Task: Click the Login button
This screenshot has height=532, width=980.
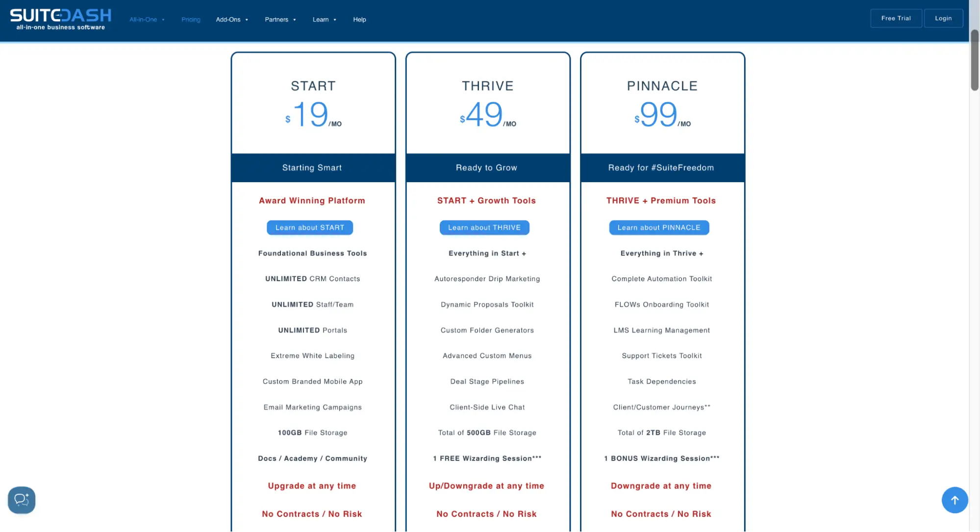Action: [943, 18]
